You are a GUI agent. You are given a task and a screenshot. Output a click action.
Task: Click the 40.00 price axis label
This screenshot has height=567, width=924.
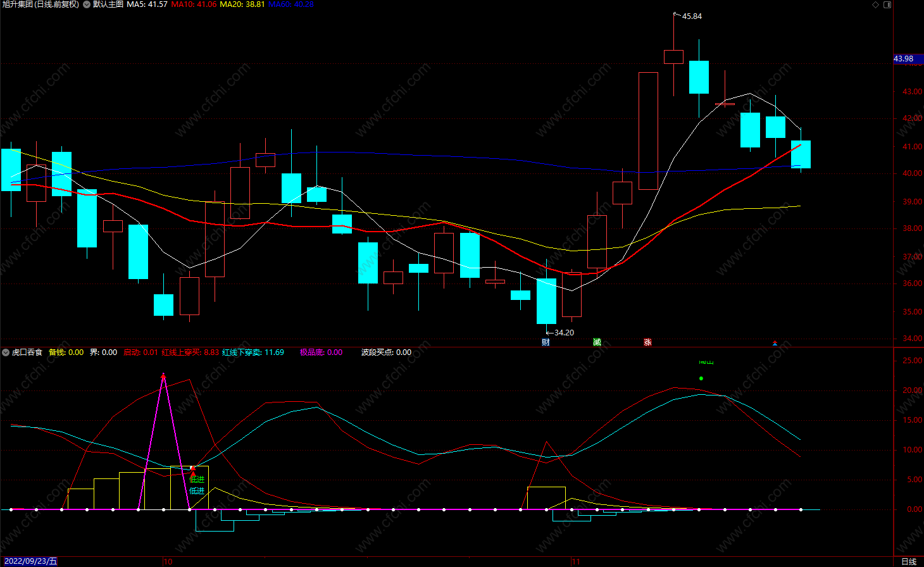912,173
